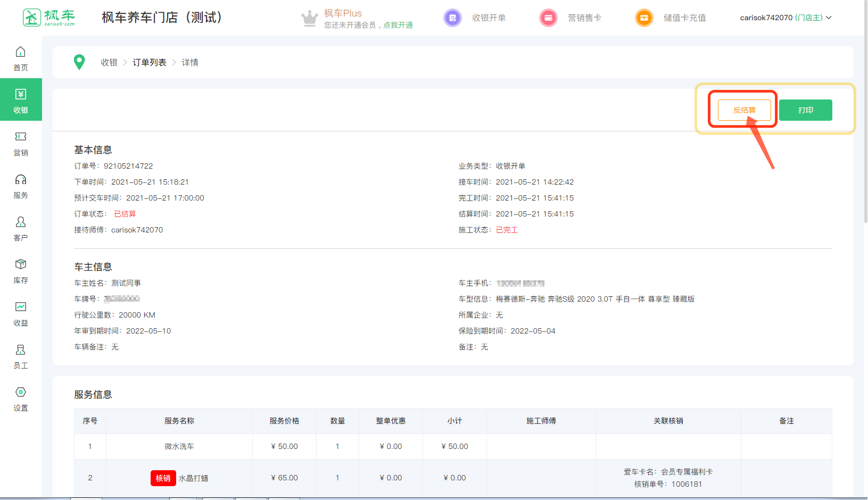Screen dimensions: 868x500
Task: Go to 客户 customer icon
Action: click(x=21, y=222)
